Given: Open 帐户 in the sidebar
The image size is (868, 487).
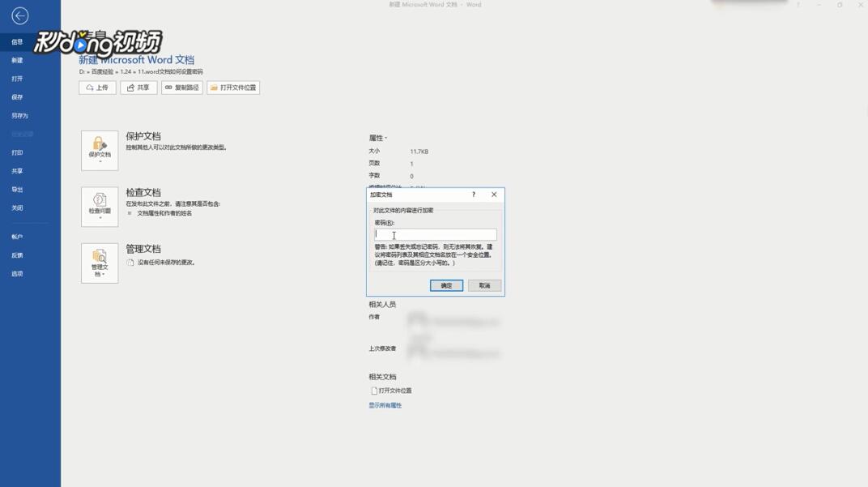Looking at the screenshot, I should (17, 237).
